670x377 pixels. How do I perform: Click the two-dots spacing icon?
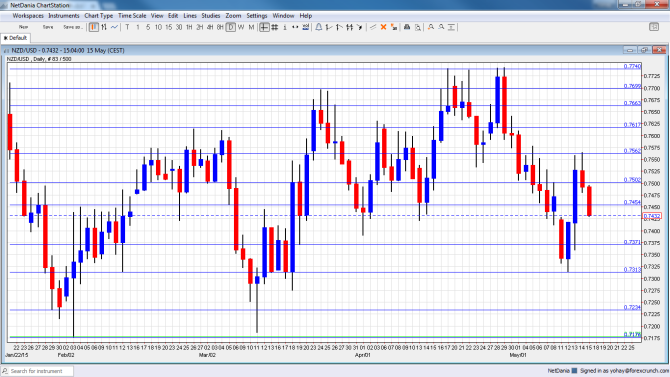click(295, 27)
